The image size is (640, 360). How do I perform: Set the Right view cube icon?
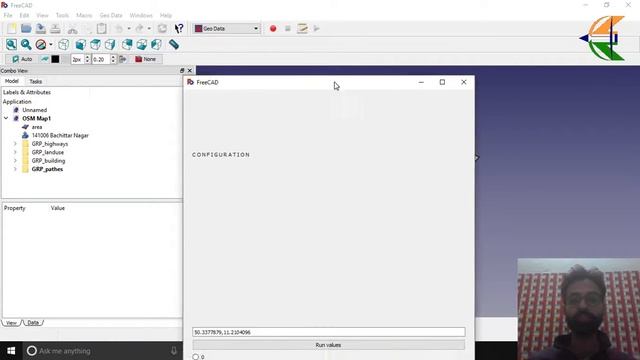110,44
